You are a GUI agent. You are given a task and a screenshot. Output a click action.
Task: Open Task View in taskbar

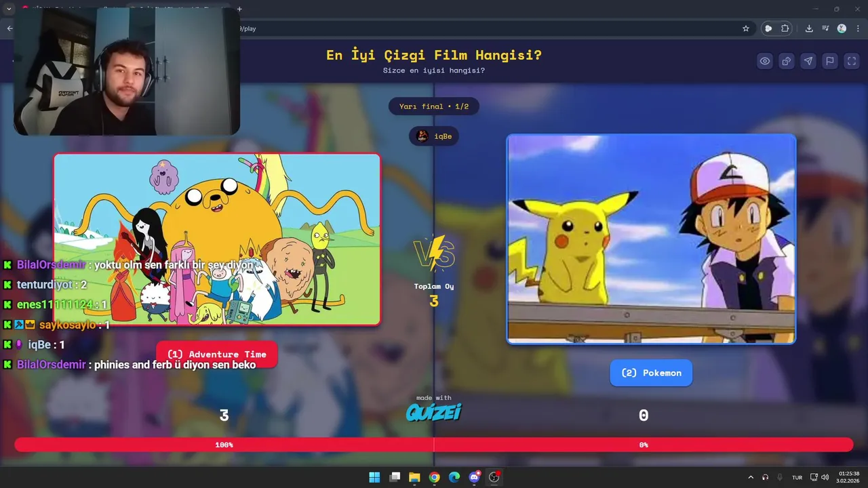[x=395, y=477]
